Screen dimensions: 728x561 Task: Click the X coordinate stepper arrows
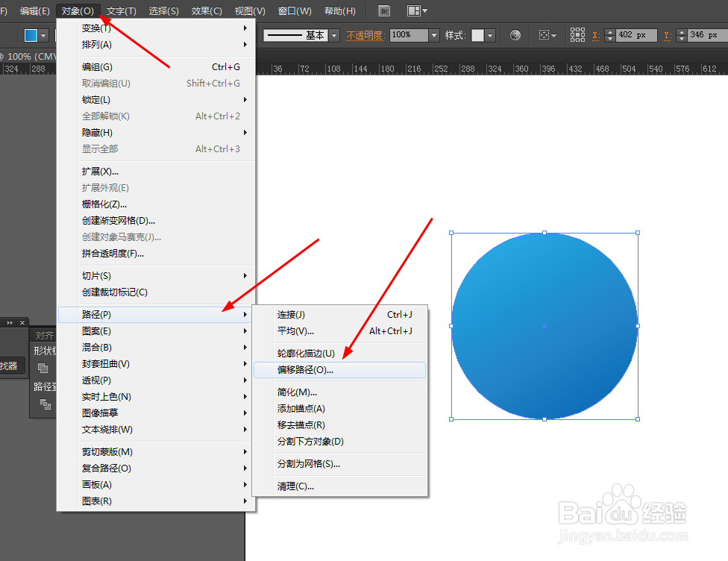[x=610, y=35]
